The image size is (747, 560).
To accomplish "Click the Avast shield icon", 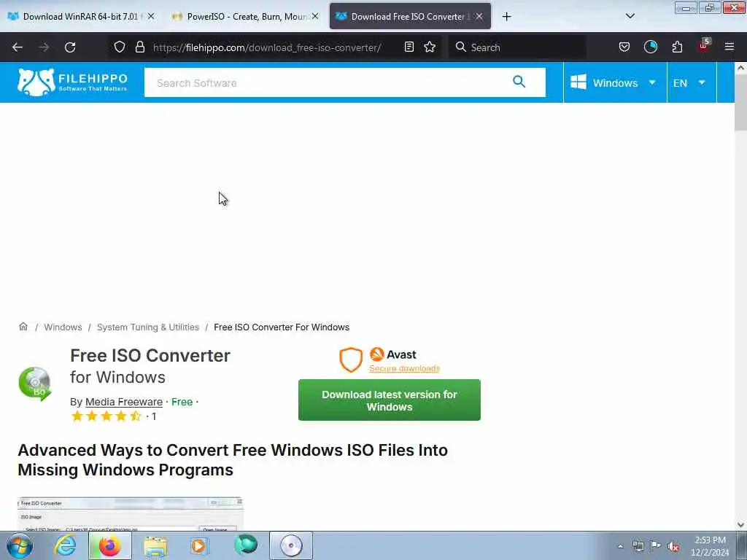I will pyautogui.click(x=351, y=359).
